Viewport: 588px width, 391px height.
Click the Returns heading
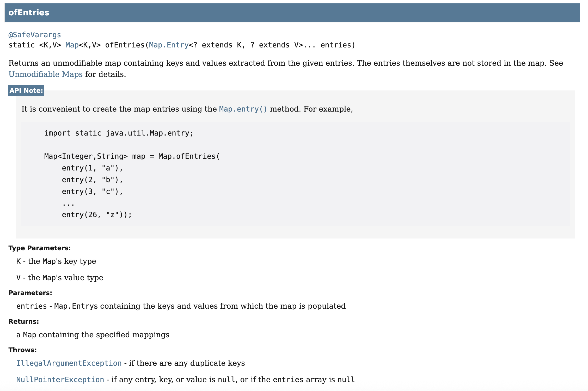(24, 322)
